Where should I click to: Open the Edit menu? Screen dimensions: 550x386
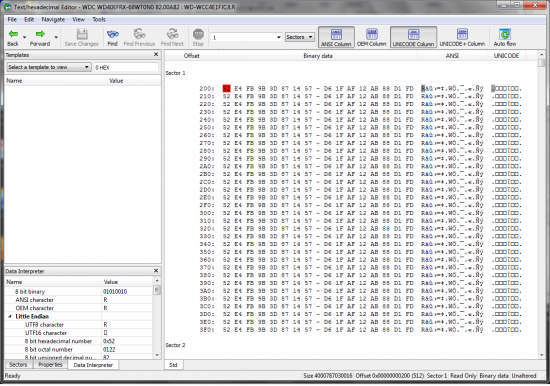tap(29, 19)
